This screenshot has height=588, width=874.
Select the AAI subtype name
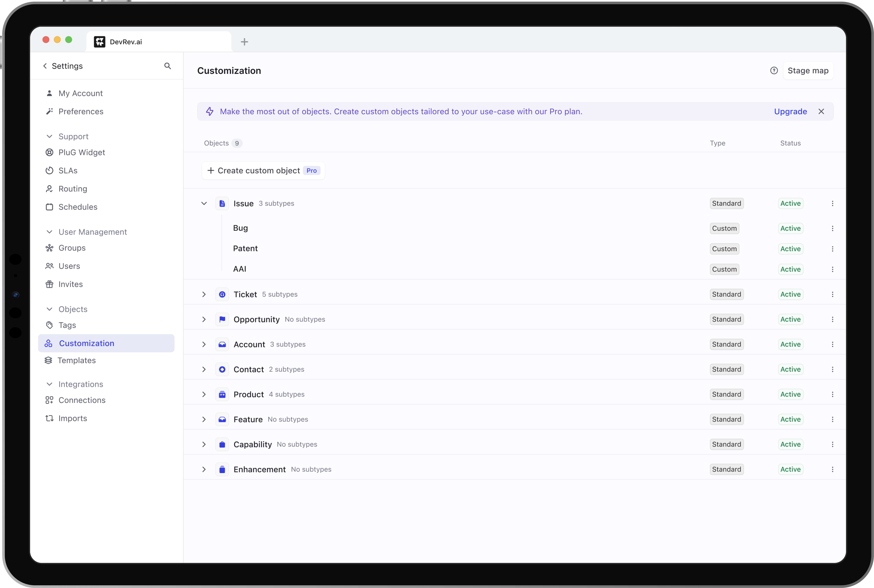pyautogui.click(x=240, y=269)
